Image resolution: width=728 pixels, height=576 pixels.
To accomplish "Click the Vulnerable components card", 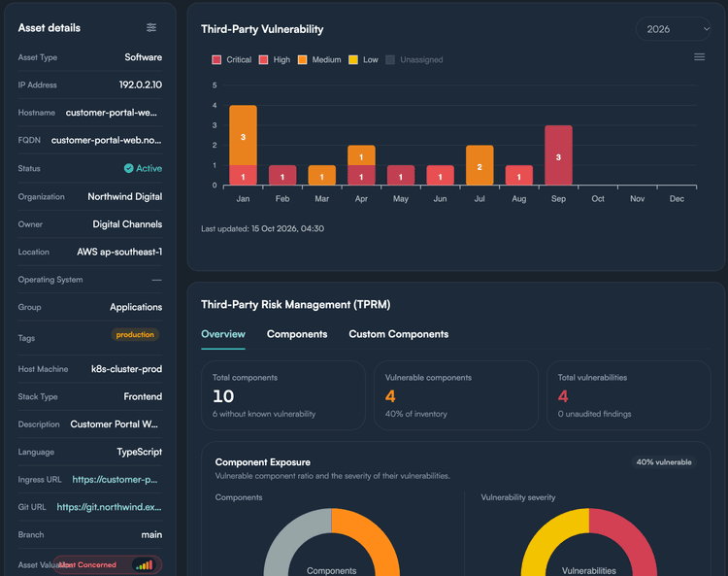I will [456, 395].
